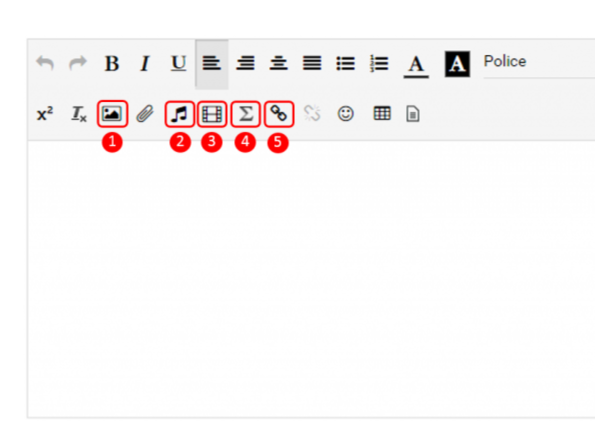This screenshot has width=595, height=433.
Task: Open the text background color picker
Action: (x=457, y=64)
